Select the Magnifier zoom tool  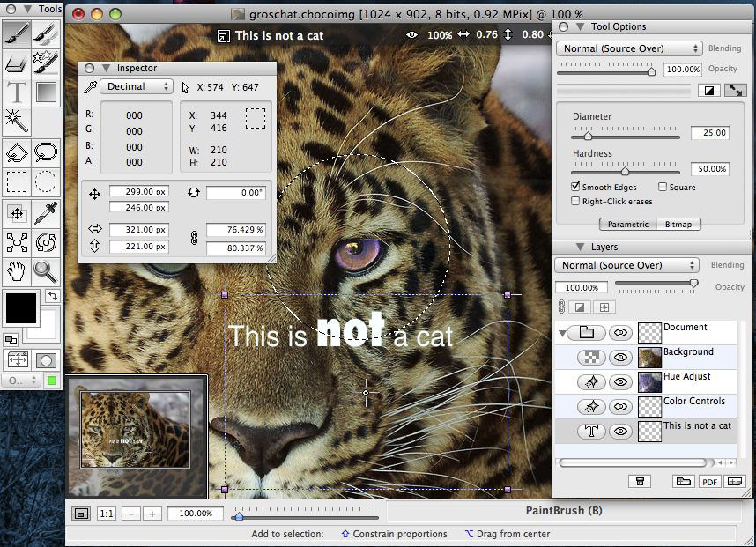pos(46,271)
